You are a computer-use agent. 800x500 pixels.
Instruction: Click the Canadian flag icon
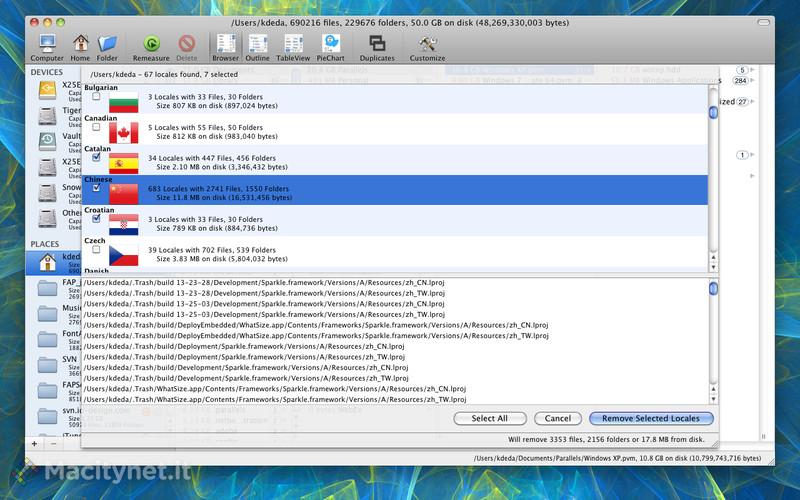point(123,133)
